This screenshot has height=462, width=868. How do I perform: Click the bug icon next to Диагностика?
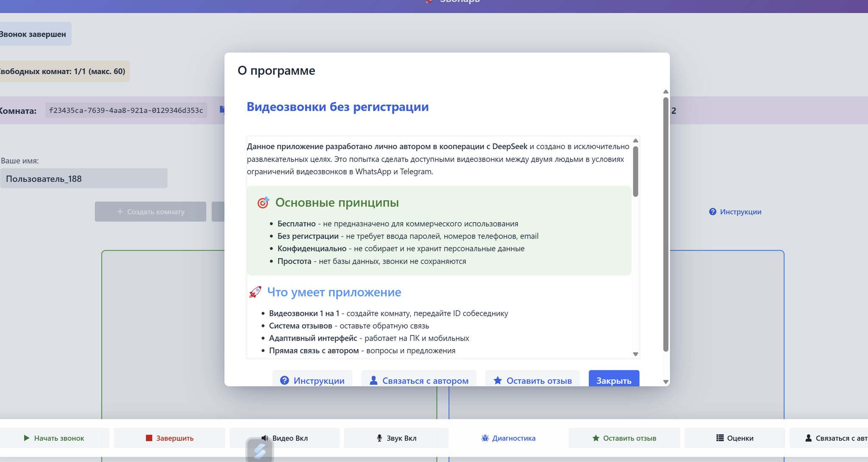click(x=485, y=438)
